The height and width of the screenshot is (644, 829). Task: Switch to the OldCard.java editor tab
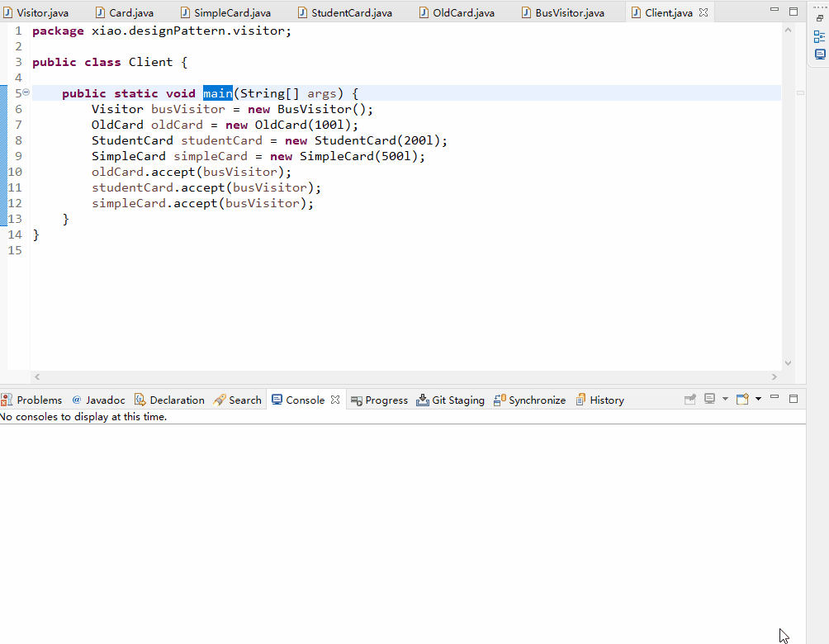pos(457,12)
